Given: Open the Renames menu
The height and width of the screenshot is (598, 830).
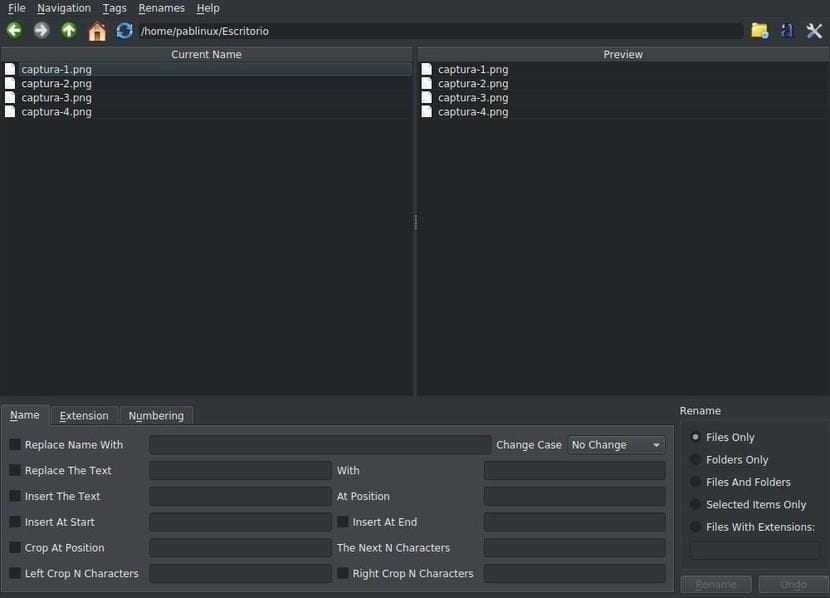Looking at the screenshot, I should click(x=161, y=8).
